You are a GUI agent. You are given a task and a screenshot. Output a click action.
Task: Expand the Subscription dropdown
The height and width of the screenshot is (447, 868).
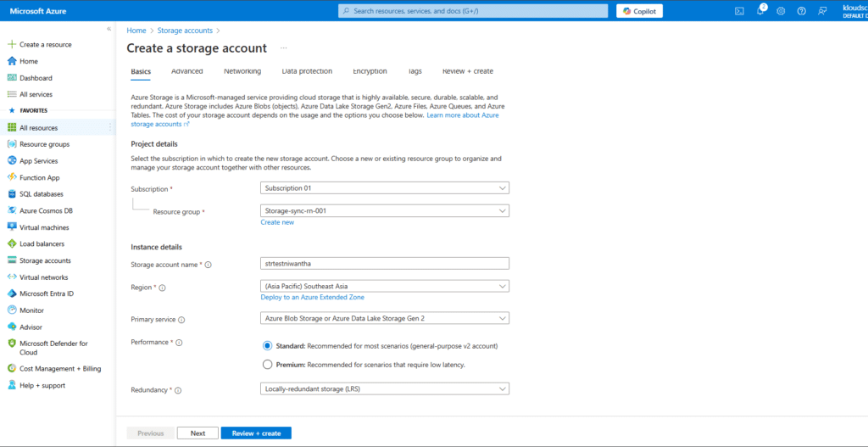[385, 187]
